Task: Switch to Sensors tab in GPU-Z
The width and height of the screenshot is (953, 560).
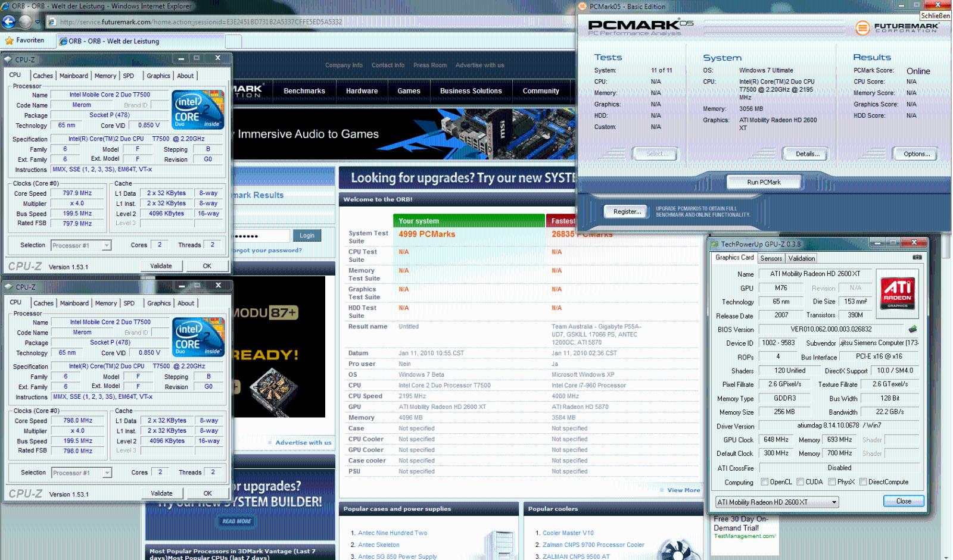Action: click(x=771, y=258)
